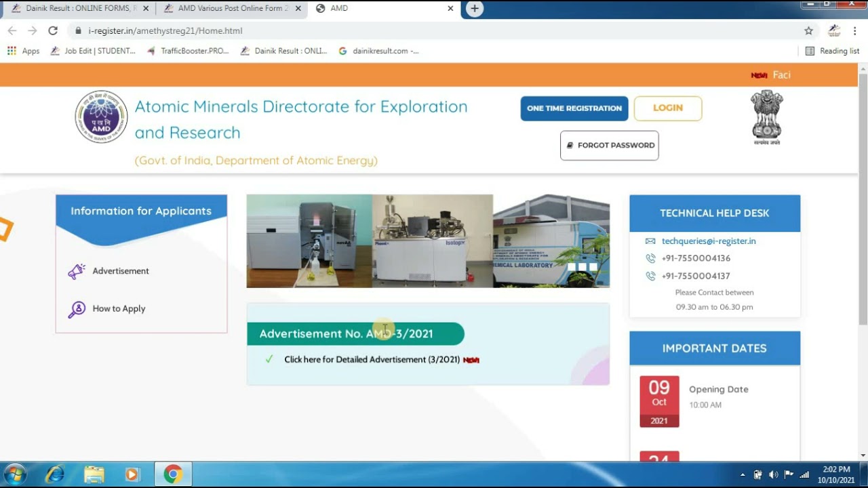The height and width of the screenshot is (488, 868).
Task: Open TrafficBooster.PRO bookmark
Action: click(188, 51)
